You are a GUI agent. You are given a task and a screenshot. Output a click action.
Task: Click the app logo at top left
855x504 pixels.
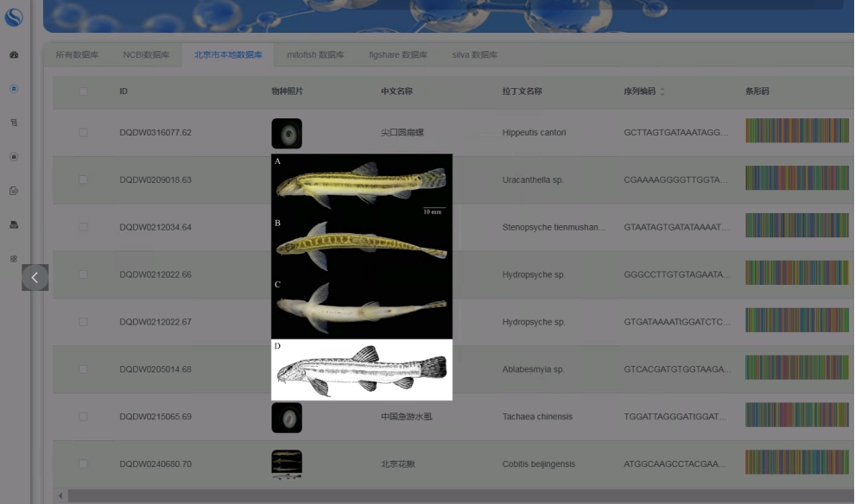(14, 15)
